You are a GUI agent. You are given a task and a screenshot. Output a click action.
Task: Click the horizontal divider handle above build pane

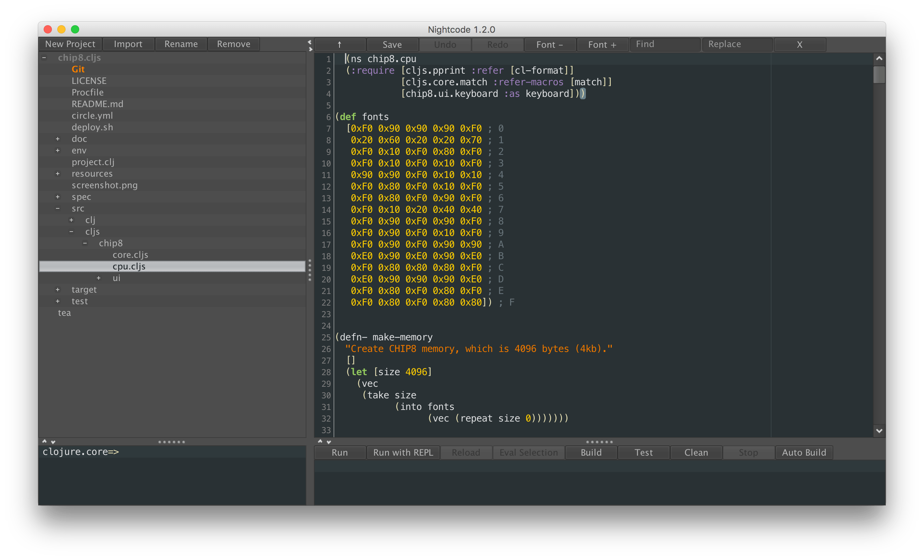point(600,442)
